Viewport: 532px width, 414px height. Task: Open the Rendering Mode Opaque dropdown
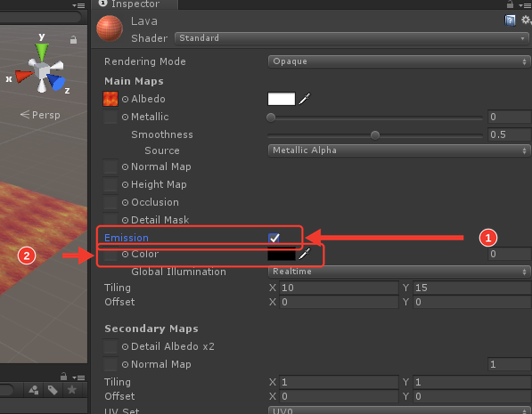tap(399, 61)
